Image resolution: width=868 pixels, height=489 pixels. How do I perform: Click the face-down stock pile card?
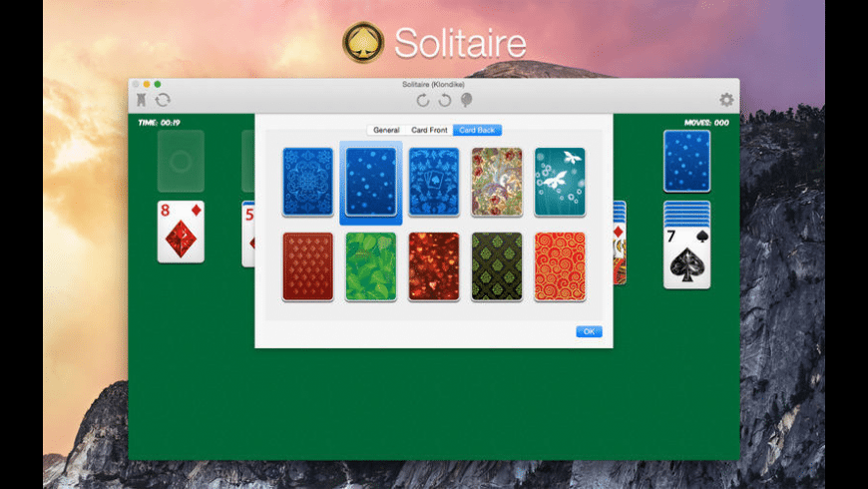(x=687, y=161)
